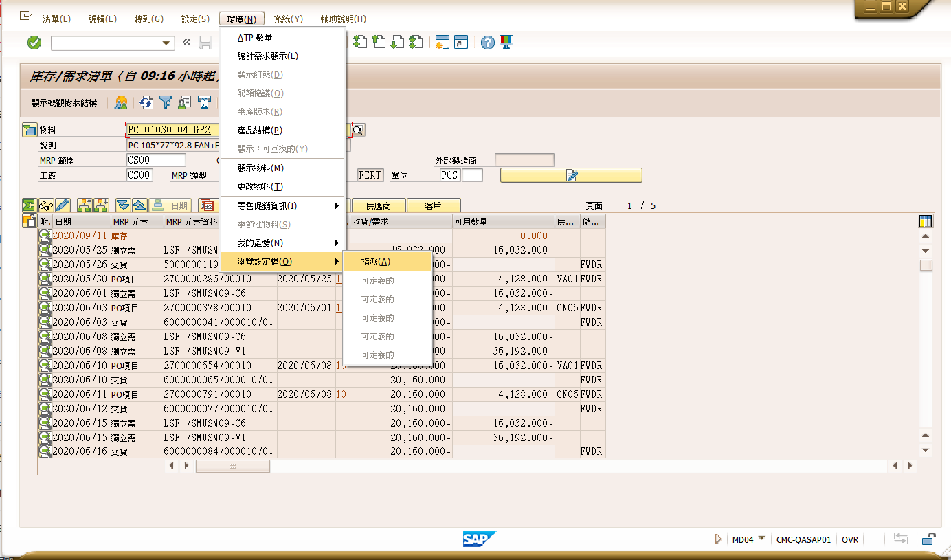The height and width of the screenshot is (560, 951).
Task: Collapse the toolbar with the double chevron
Action: [186, 43]
